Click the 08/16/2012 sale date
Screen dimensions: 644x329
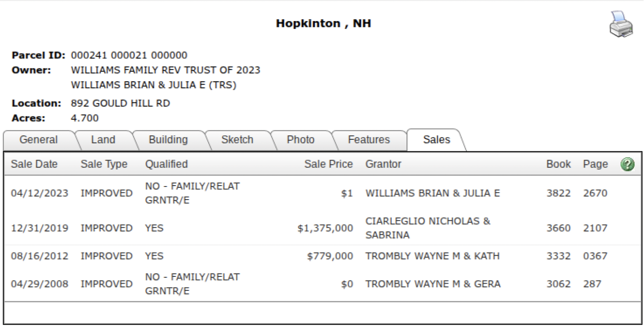click(40, 256)
